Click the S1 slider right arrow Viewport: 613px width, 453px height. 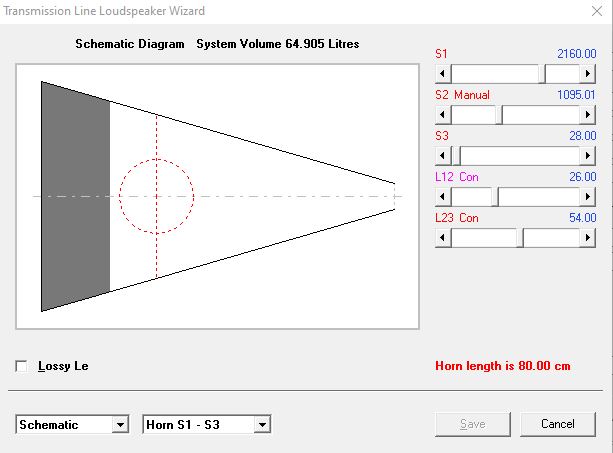tap(588, 73)
